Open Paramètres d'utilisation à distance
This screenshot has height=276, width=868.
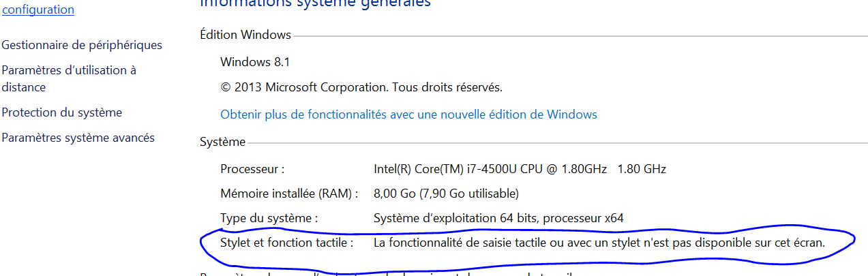(69, 78)
